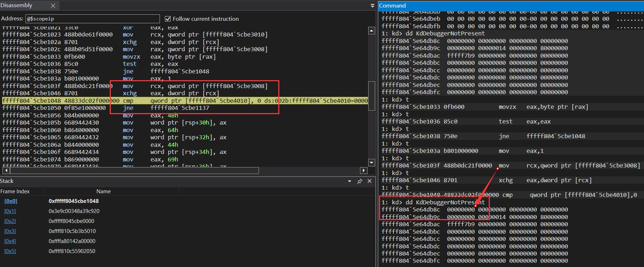644x267 pixels.
Task: Open stack frame [0x0] link
Action: tap(11, 201)
